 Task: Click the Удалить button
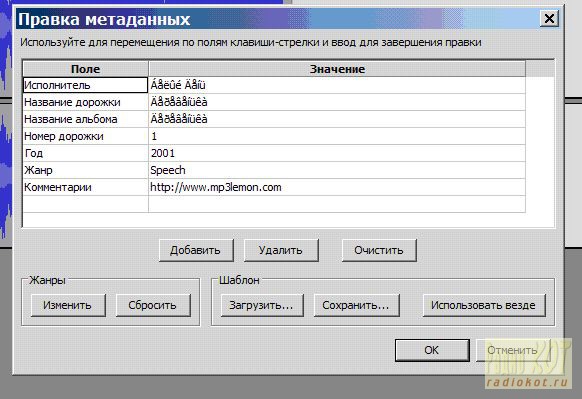click(281, 251)
